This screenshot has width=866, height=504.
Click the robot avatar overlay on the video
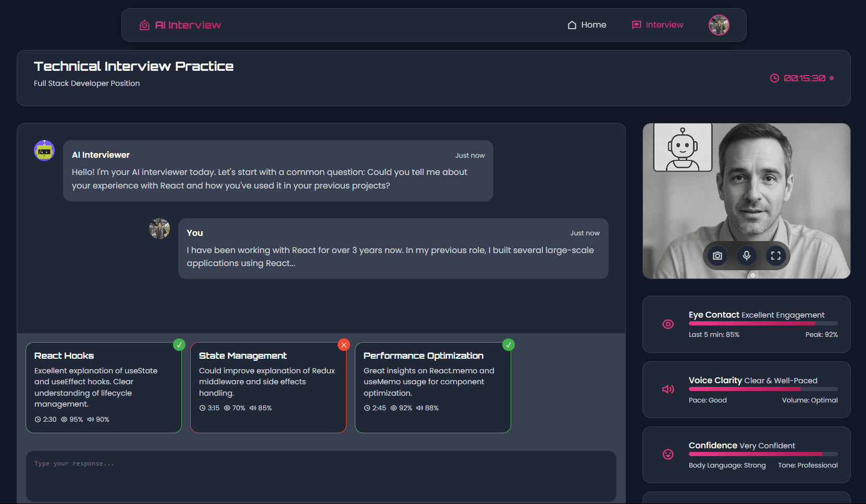(683, 147)
